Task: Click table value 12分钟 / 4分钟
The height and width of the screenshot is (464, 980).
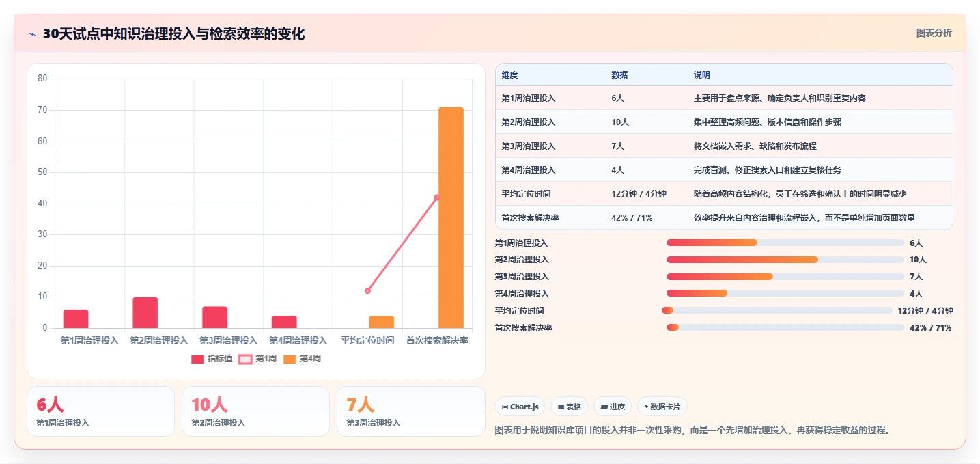Action: (639, 194)
